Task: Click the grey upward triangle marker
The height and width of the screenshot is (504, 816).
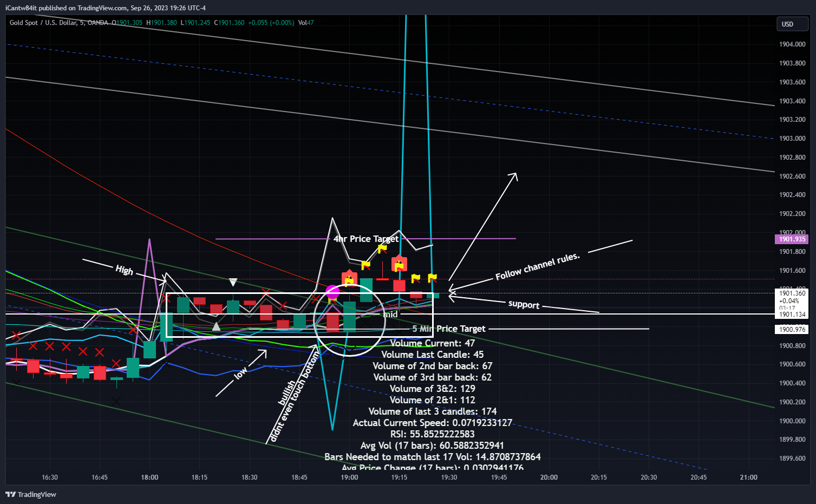Action: (x=216, y=326)
